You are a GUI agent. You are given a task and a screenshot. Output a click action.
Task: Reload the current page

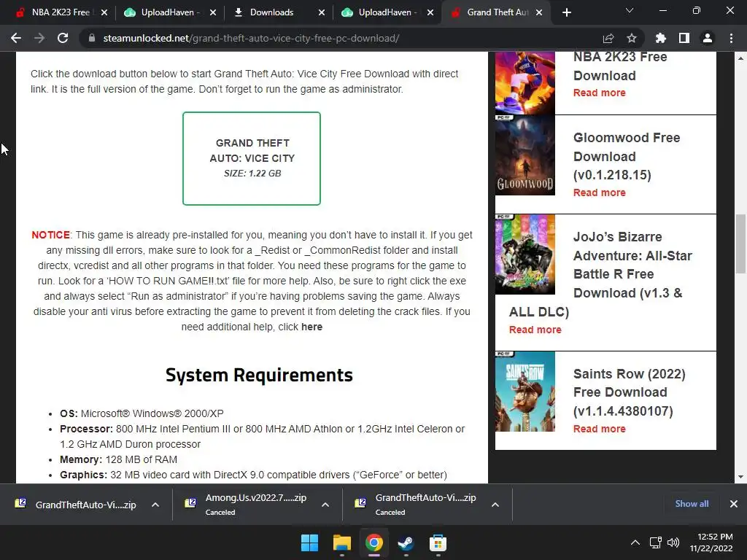[x=63, y=38]
